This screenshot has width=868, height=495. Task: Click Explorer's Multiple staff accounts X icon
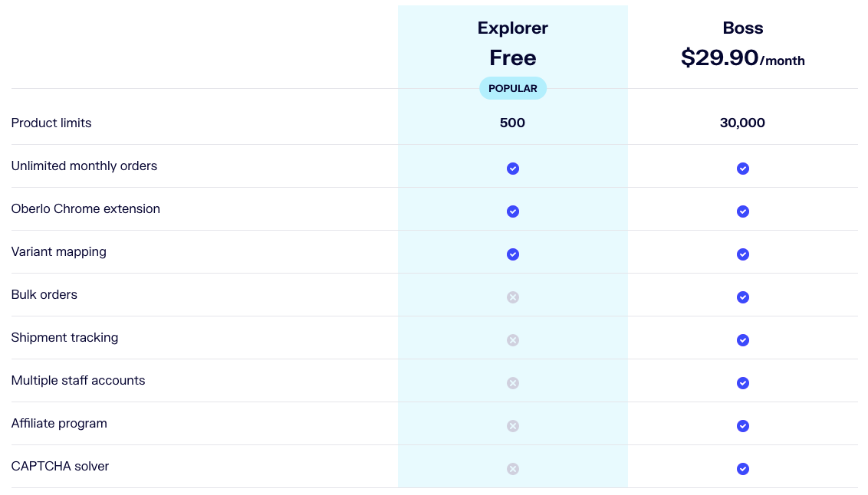(x=513, y=383)
